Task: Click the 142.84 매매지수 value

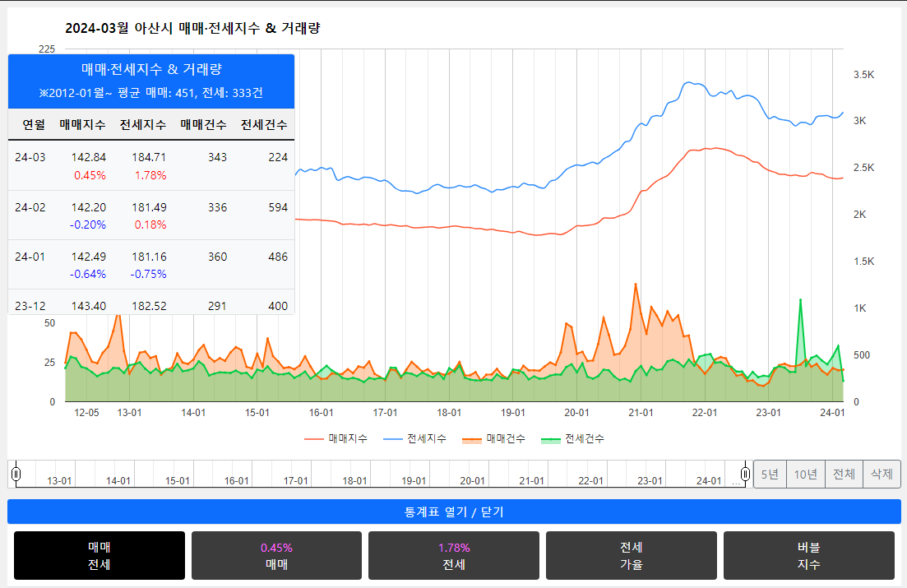Action: (x=89, y=157)
